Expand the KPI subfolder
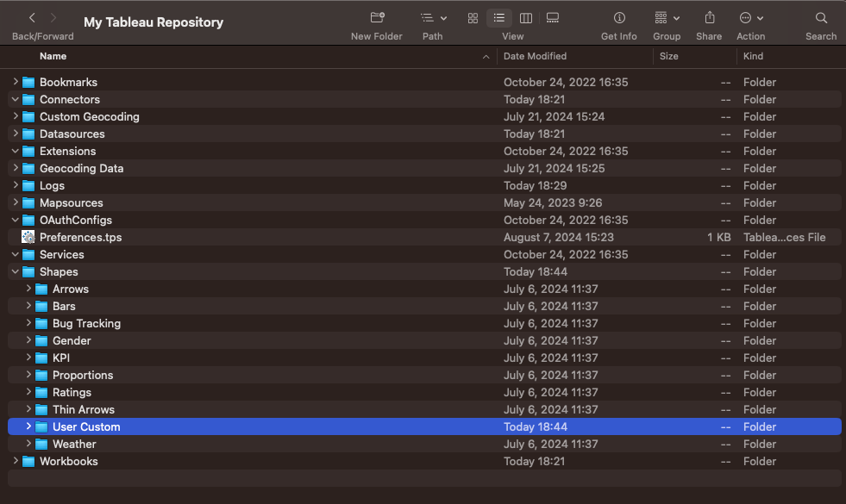The image size is (846, 504). coord(28,358)
